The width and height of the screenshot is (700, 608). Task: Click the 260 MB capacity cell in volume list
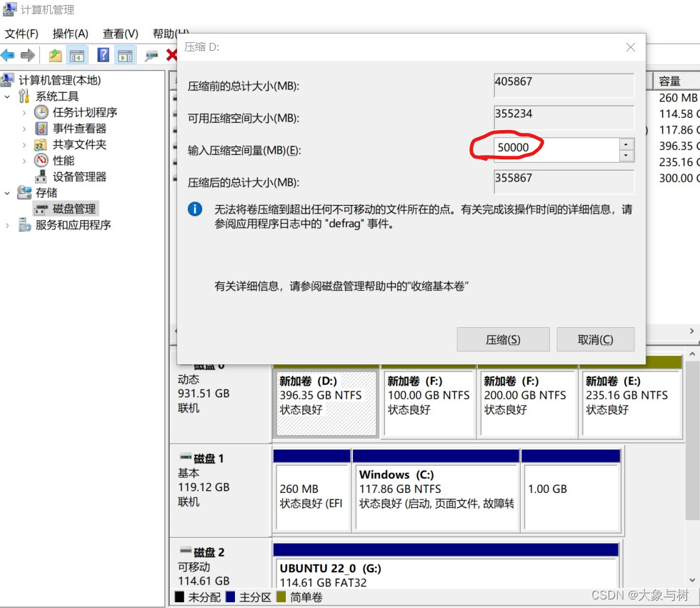(679, 98)
